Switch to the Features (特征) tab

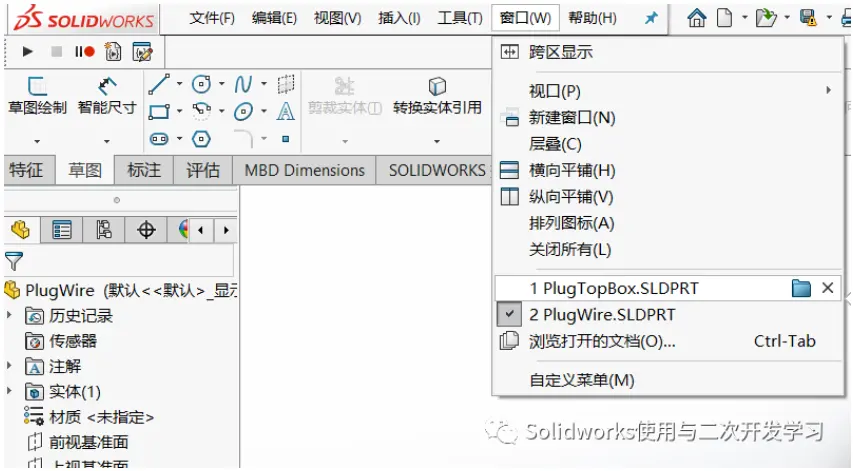(26, 170)
